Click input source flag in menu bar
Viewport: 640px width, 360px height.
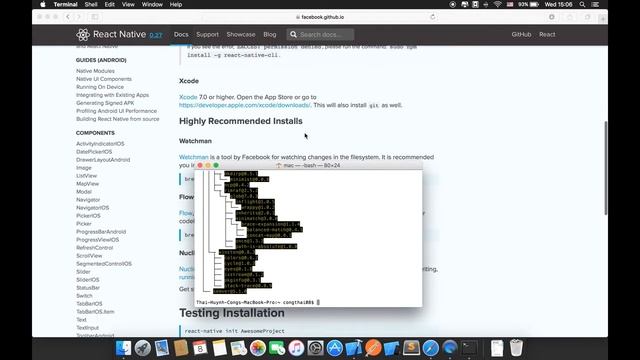(510, 4)
